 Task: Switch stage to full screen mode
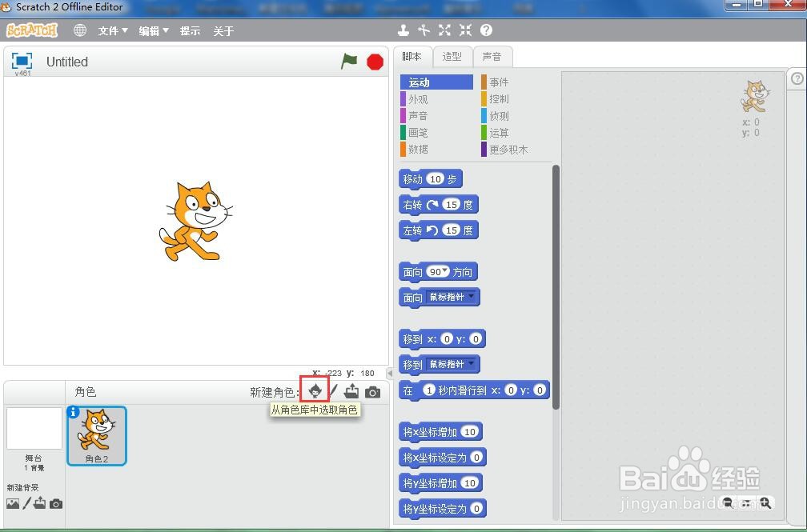click(x=22, y=61)
